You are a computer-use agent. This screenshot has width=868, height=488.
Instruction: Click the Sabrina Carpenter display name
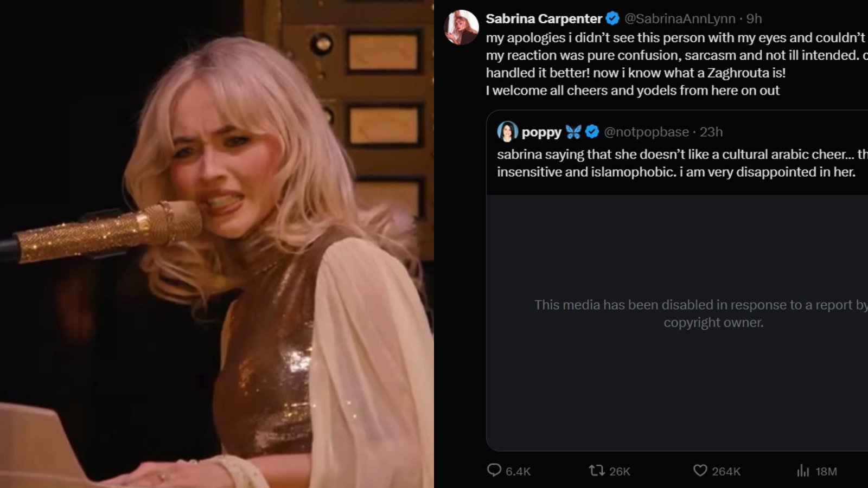tap(544, 18)
